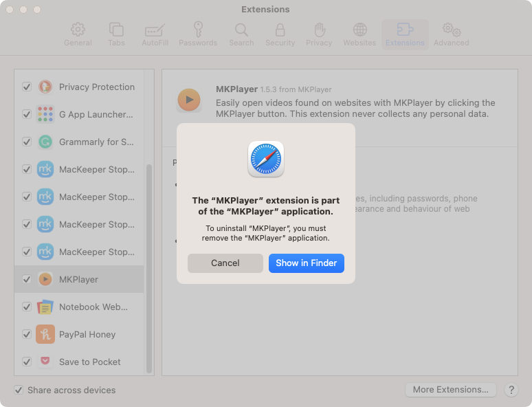Open the Security preferences pane
The height and width of the screenshot is (407, 532).
coord(280,34)
